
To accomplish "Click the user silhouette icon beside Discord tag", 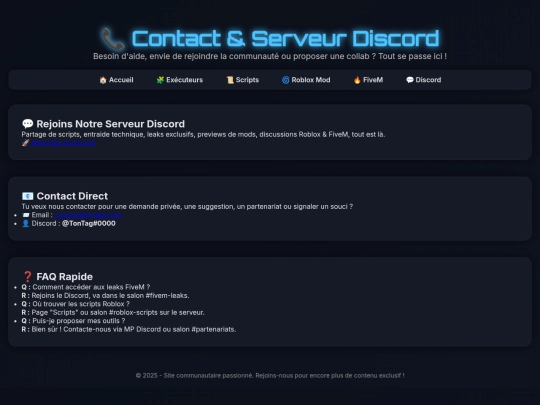I will (x=25, y=224).
